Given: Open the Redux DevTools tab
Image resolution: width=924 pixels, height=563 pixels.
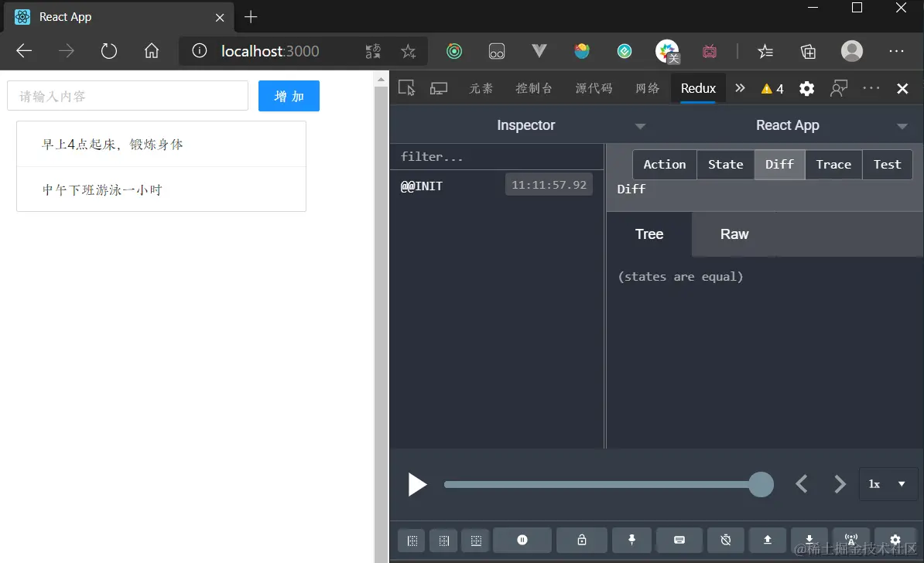Looking at the screenshot, I should [x=698, y=88].
